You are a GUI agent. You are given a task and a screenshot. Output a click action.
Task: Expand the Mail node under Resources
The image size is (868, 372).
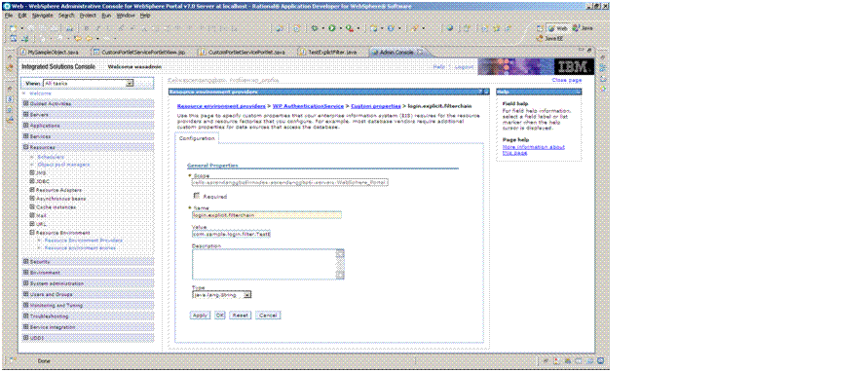(32, 215)
